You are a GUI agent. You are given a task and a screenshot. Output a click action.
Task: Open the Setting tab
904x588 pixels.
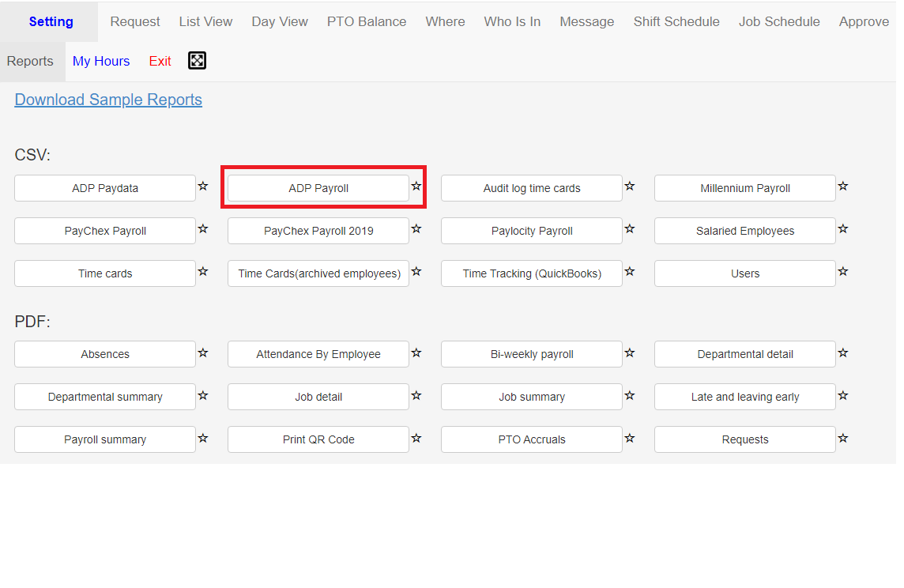(51, 22)
